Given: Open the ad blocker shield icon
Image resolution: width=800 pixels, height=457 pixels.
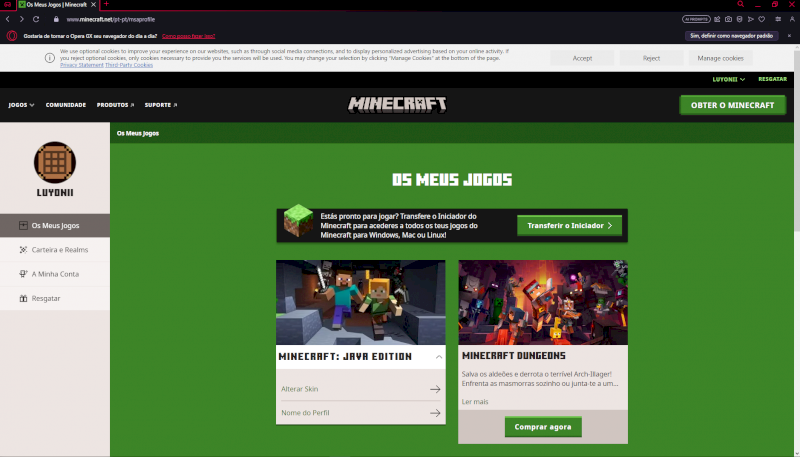Looking at the screenshot, I should point(739,19).
